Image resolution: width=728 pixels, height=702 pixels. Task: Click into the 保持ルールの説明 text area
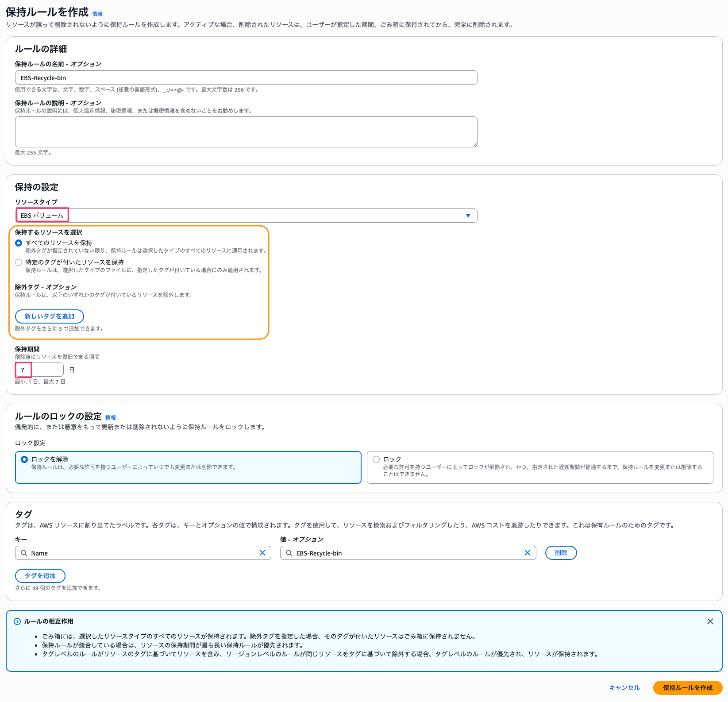246,132
